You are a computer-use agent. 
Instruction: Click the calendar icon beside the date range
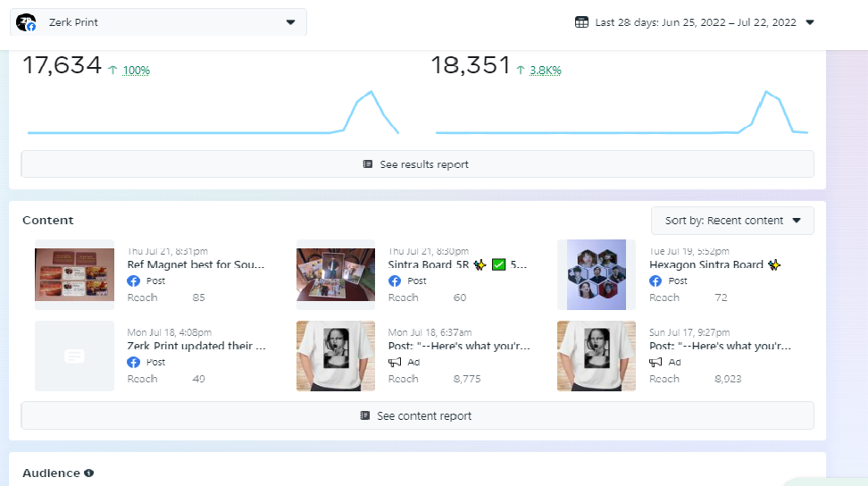pyautogui.click(x=581, y=22)
